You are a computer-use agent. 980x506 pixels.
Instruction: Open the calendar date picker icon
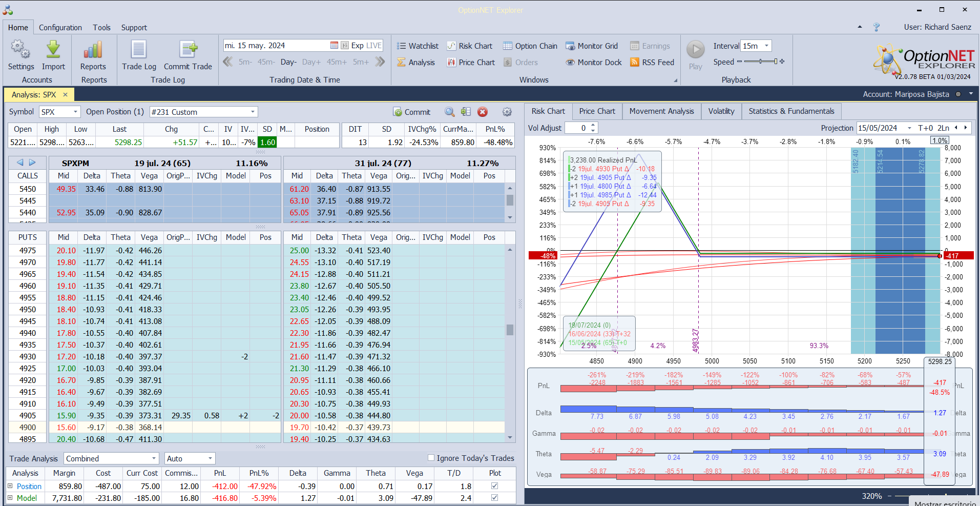tap(334, 46)
